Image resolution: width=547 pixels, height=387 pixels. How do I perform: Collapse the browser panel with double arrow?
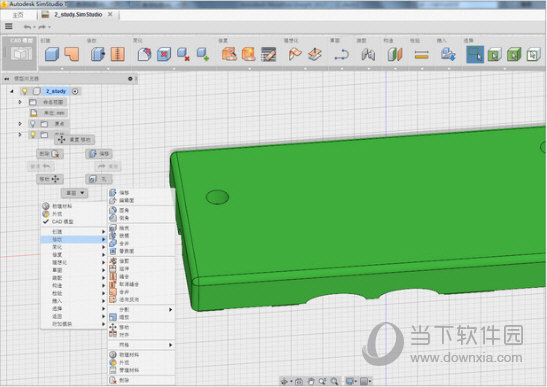pos(7,79)
